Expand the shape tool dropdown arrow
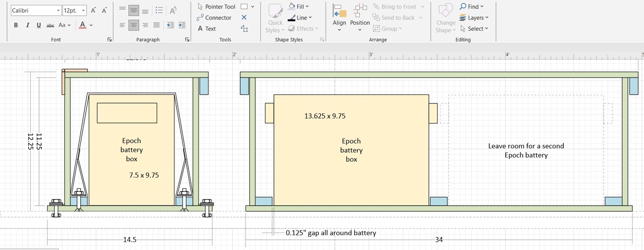 coord(253,7)
